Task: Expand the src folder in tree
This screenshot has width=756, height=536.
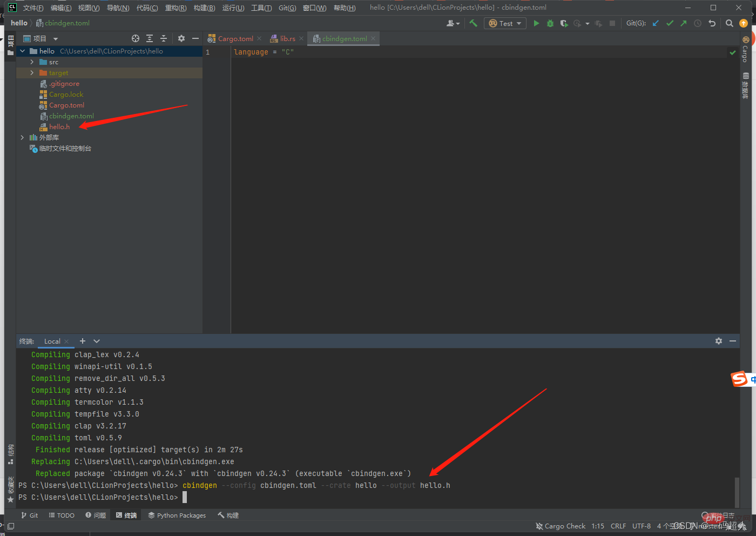Action: click(x=32, y=62)
